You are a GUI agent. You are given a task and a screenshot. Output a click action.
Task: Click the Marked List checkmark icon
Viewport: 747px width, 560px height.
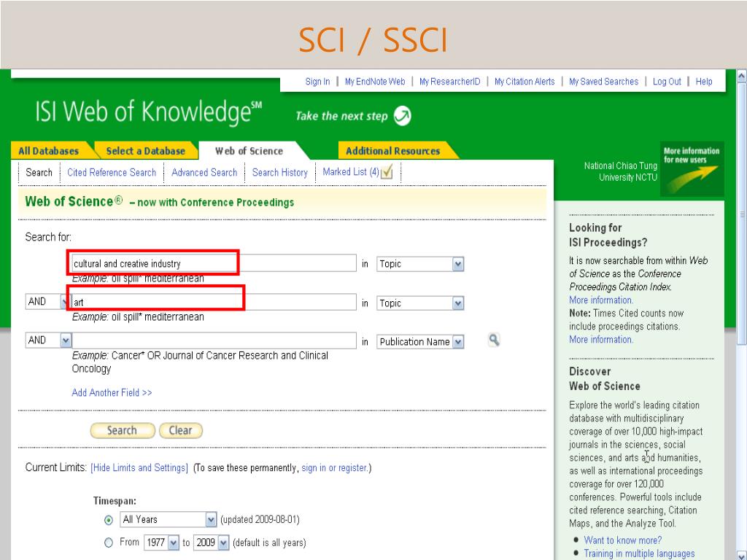pyautogui.click(x=387, y=171)
